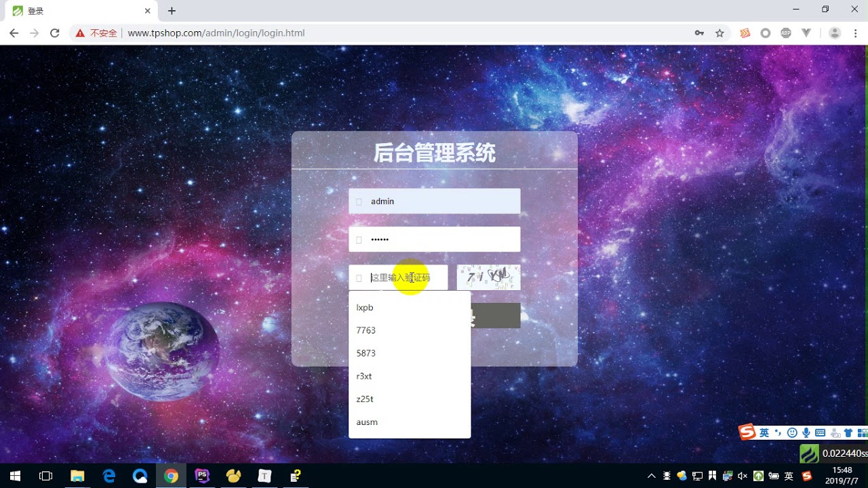Image resolution: width=868 pixels, height=488 pixels.
Task: Click the 英 input language tray indicator
Action: point(789,476)
